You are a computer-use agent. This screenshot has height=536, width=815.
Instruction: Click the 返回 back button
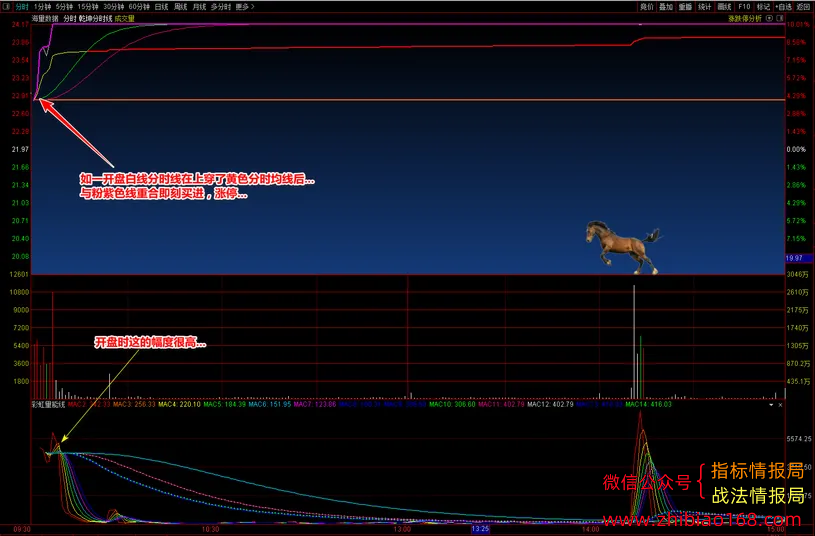(x=803, y=7)
